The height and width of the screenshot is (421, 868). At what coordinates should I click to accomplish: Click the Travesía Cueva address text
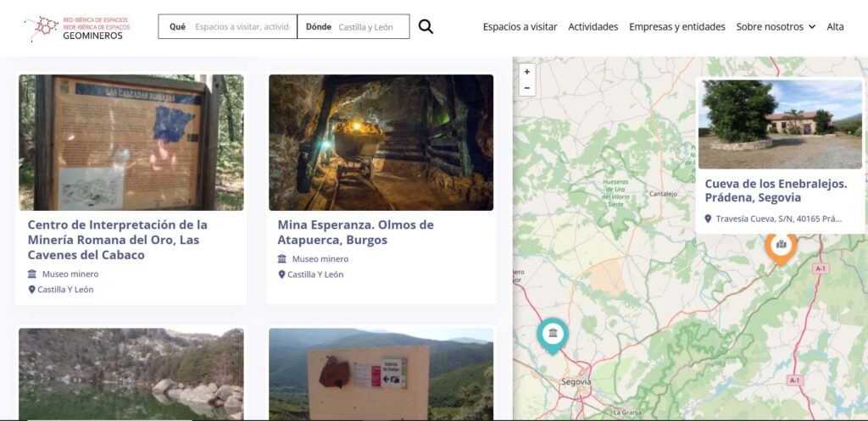click(x=778, y=219)
